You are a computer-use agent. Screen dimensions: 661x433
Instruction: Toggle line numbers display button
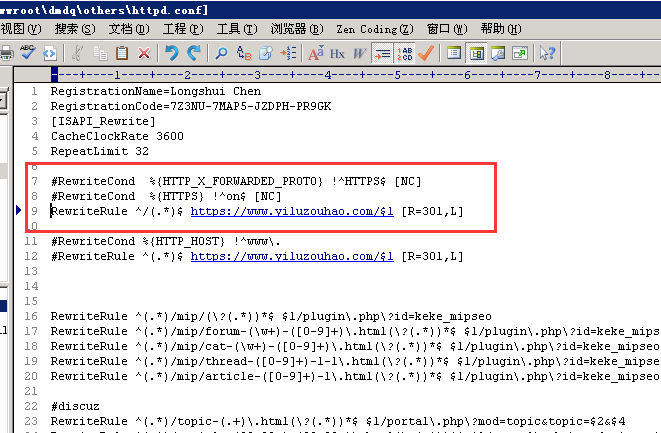coord(405,53)
